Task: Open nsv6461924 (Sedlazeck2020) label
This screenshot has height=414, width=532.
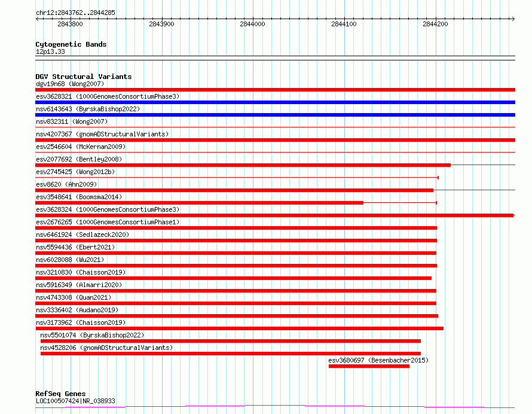Action: 82,235
